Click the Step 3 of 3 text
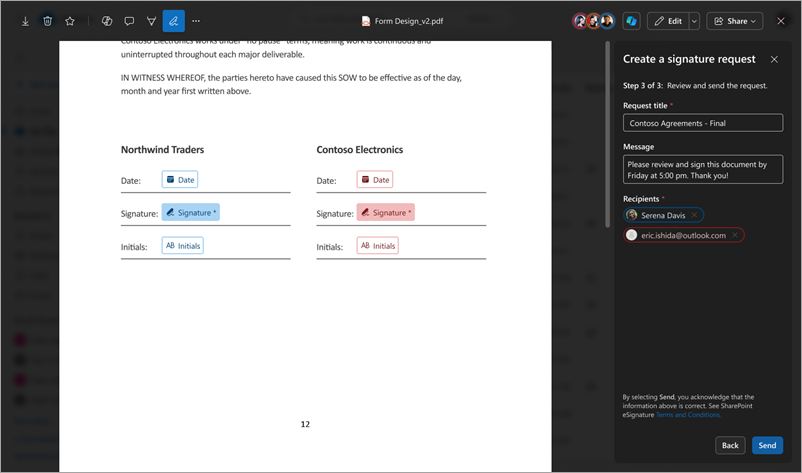The height and width of the screenshot is (473, 802). [x=643, y=85]
